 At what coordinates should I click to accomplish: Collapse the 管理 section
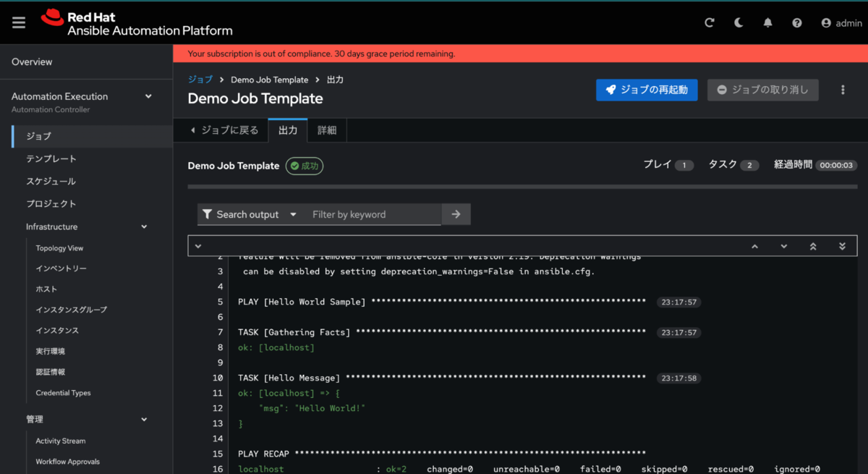tap(92, 419)
